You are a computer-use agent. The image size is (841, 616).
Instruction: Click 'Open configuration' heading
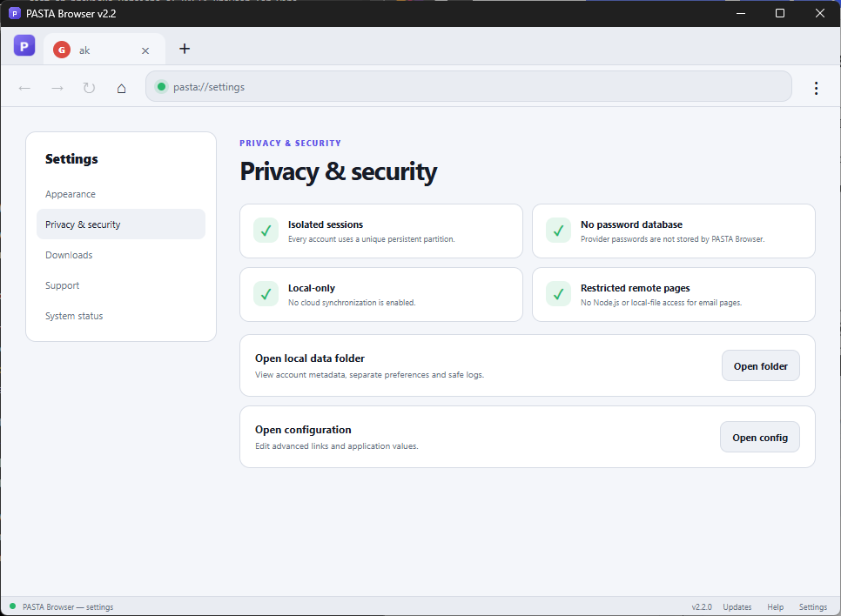coord(303,430)
